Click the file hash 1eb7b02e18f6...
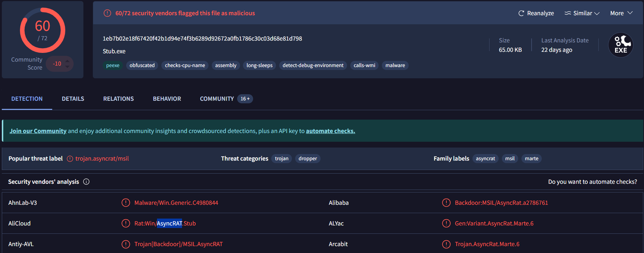Viewport: 644px width, 253px height. click(202, 38)
